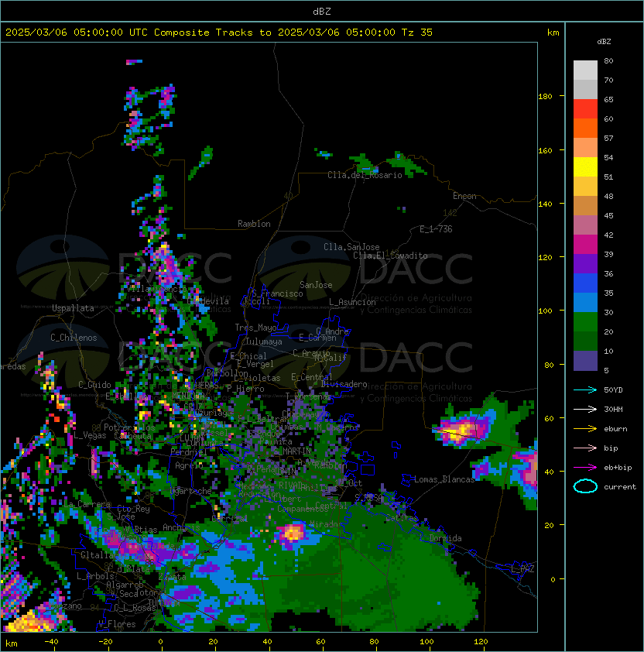Screen dimensions: 644x652
Task: Click the 'L_Arbols' place label
Action: tap(95, 576)
